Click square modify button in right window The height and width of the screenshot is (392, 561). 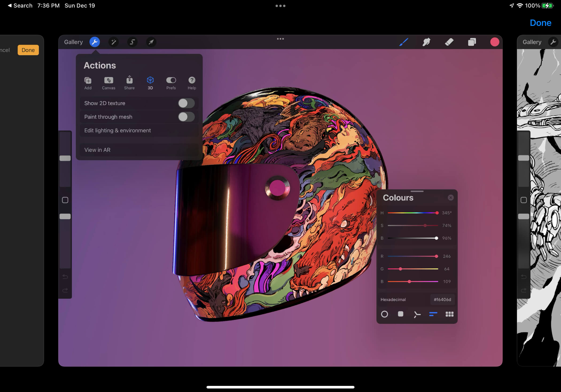pos(523,200)
